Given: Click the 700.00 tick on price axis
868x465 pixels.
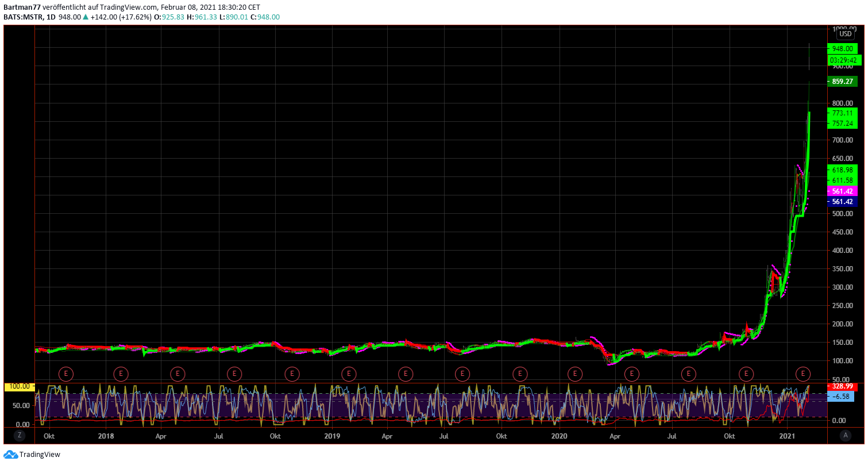Looking at the screenshot, I should pos(842,140).
